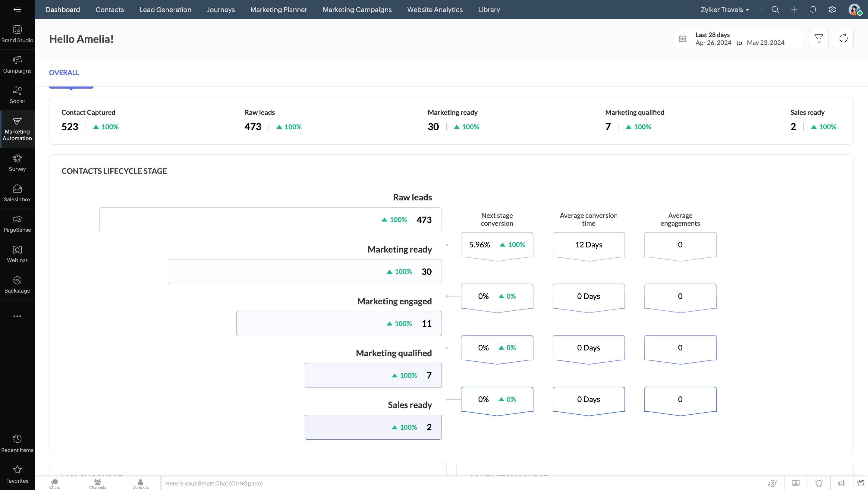
Task: Expand more apps via three dots
Action: [x=17, y=316]
